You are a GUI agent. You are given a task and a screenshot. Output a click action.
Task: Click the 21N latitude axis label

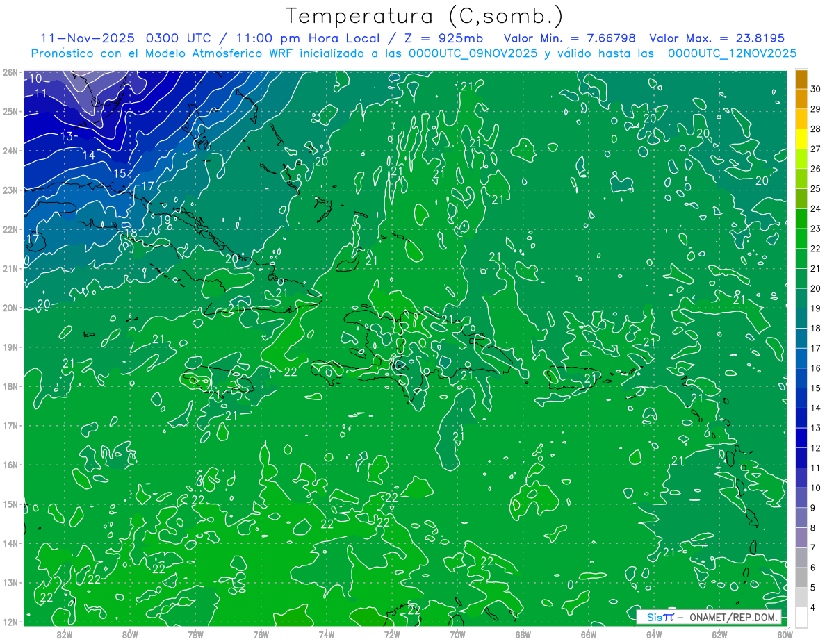coord(10,269)
